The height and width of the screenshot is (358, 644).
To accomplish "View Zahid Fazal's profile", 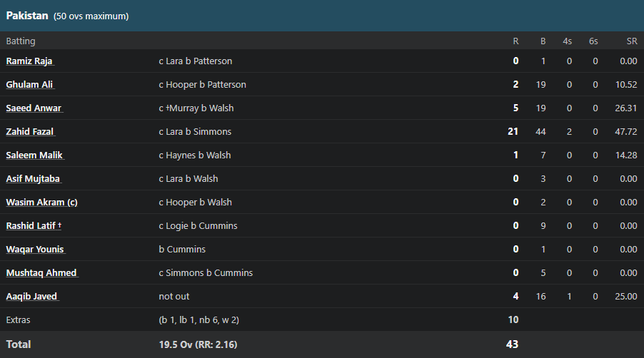I will coord(31,132).
